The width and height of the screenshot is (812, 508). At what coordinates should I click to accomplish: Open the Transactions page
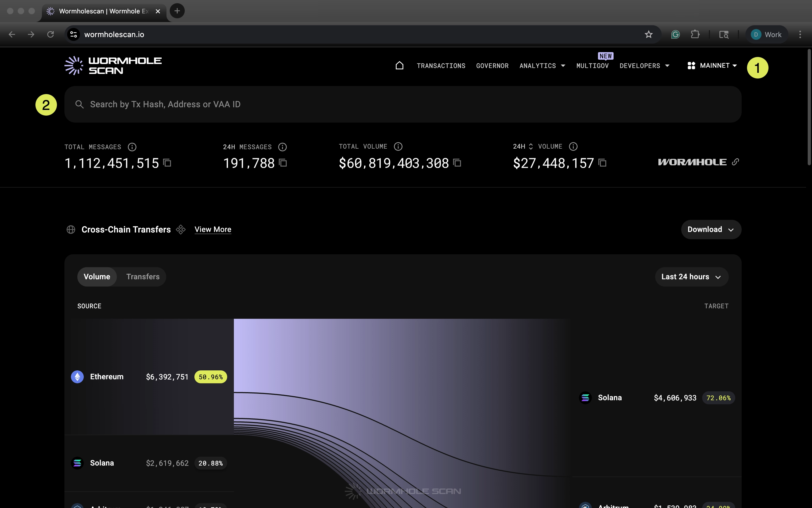click(441, 66)
